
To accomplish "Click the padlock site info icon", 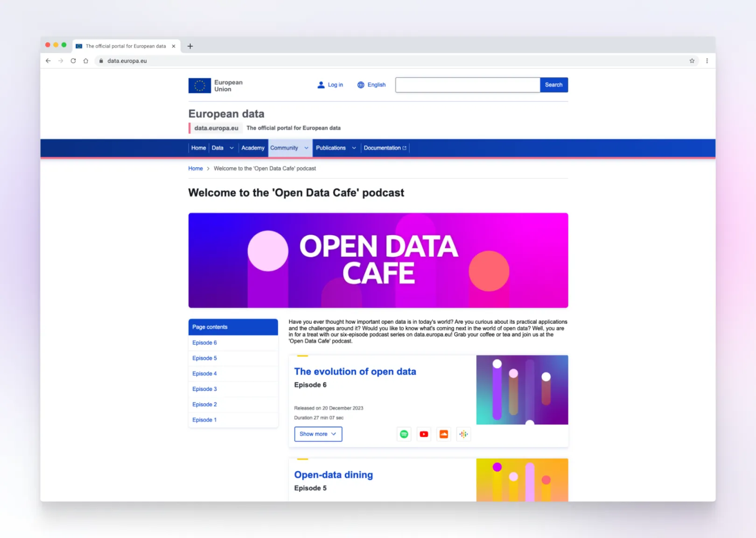I will point(101,61).
